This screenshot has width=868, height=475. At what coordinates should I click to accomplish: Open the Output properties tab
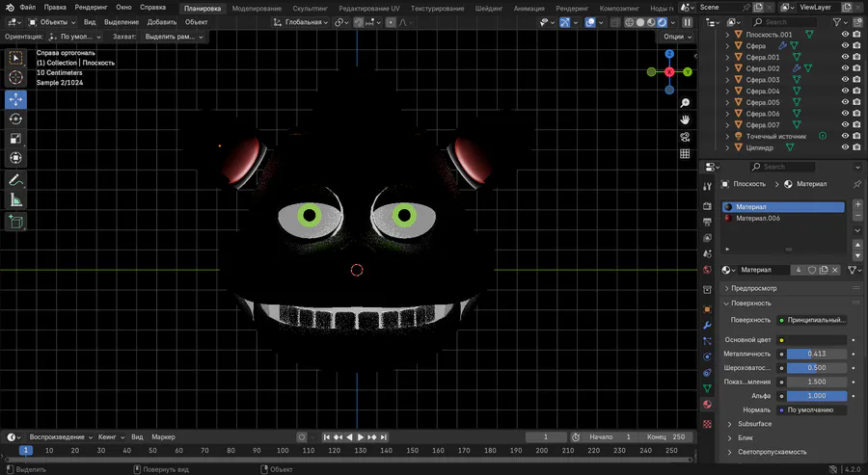click(707, 222)
